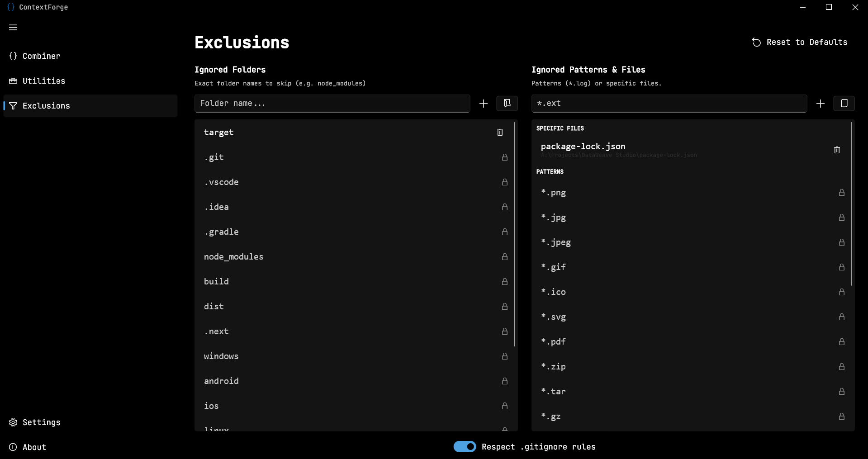868x459 pixels.
Task: Open the Combiner section in sidebar
Action: point(41,56)
